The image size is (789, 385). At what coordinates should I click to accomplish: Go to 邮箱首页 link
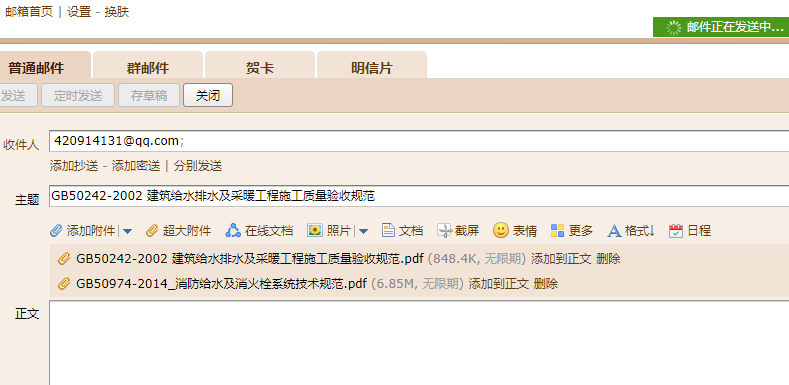[x=29, y=12]
